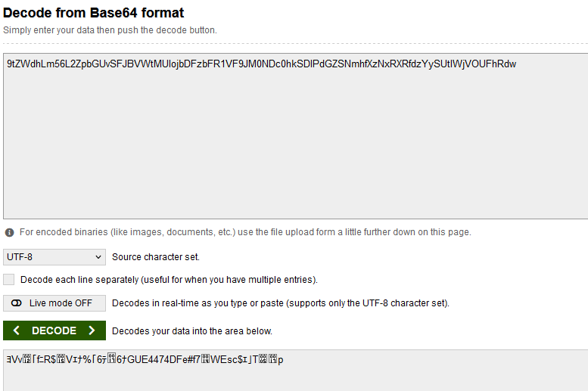Viewport: 588px width, 391px height.
Task: Click the 'Decode from Base64 format' heading
Action: pos(93,13)
